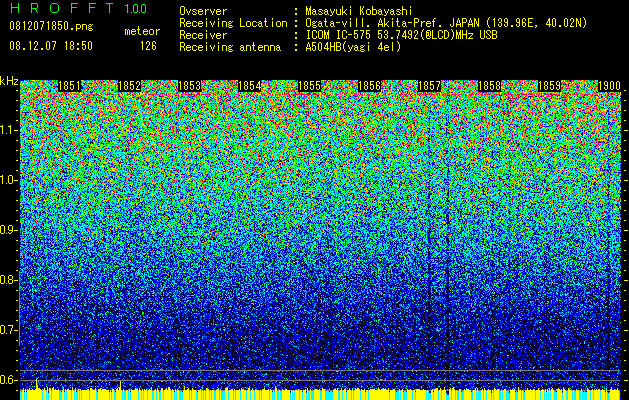Select the 1855 time label

309,86
